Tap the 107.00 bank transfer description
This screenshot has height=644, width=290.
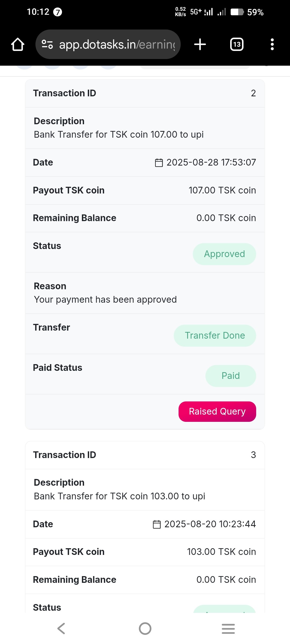click(x=119, y=134)
